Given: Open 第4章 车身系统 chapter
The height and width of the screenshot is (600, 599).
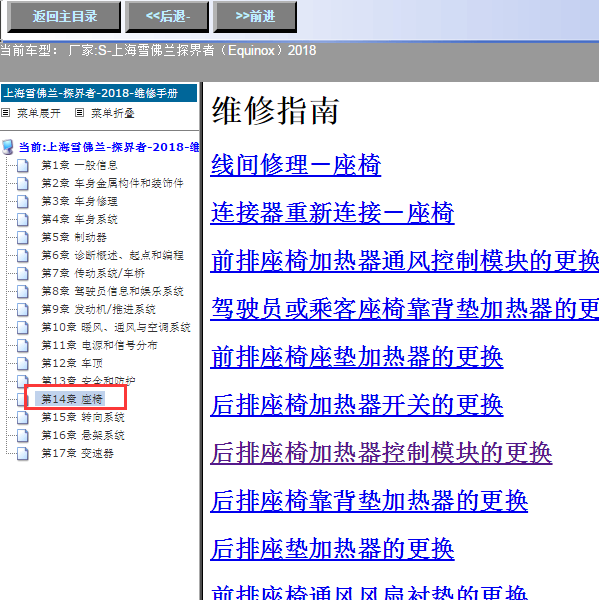Looking at the screenshot, I should (x=79, y=219).
